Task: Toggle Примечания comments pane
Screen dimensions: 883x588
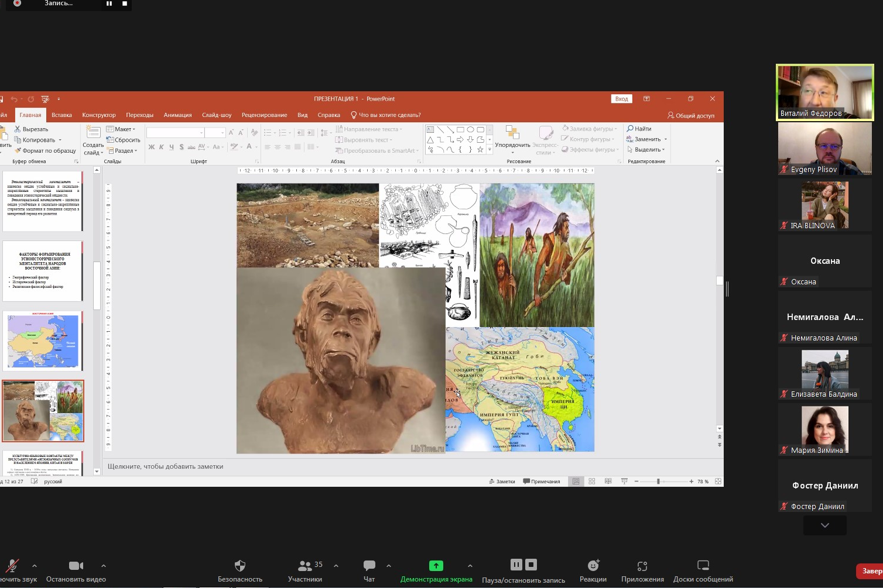Action: tap(542, 482)
